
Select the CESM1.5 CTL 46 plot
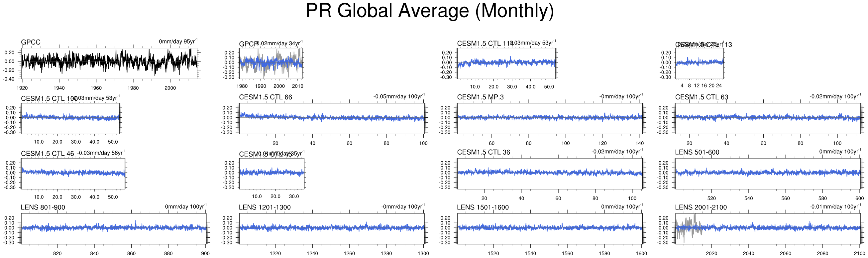click(x=73, y=173)
